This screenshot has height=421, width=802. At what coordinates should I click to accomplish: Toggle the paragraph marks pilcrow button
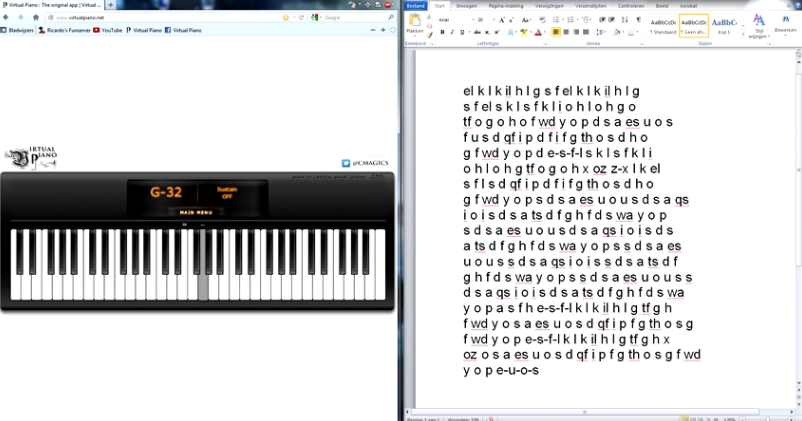[638, 20]
